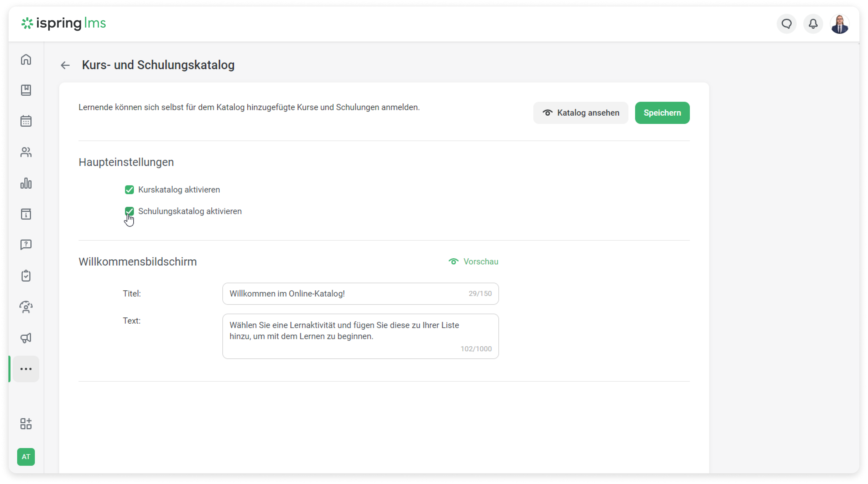Open the megaphone announcements icon
Viewport: 868px width, 484px height.
26,338
